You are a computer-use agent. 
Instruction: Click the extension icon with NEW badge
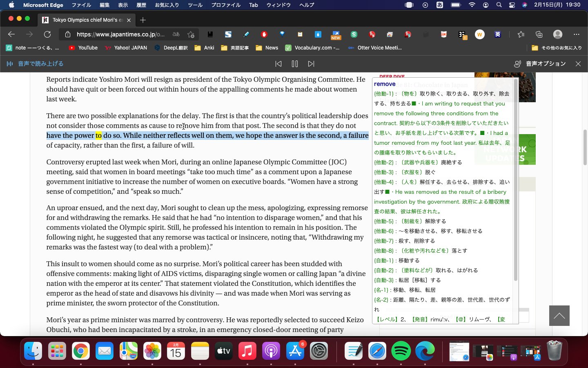(336, 35)
